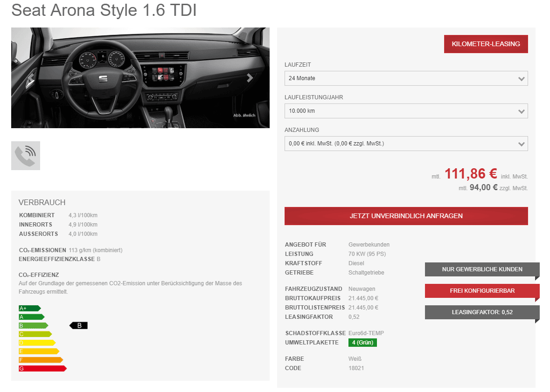Image resolution: width=550 pixels, height=392 pixels.
Task: Click the Innerorts value 4,9 l/100km
Action: tap(83, 224)
